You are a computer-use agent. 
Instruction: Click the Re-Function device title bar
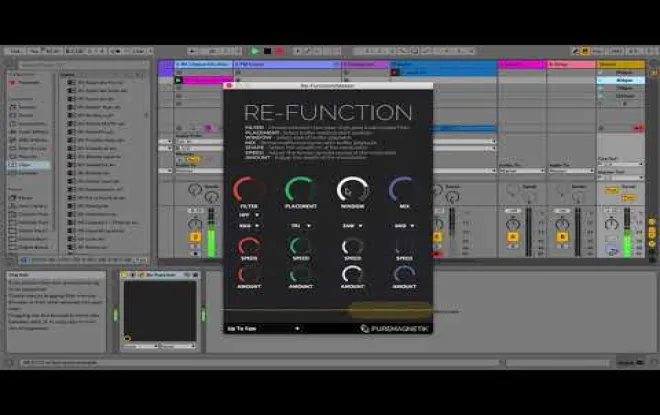[160, 275]
